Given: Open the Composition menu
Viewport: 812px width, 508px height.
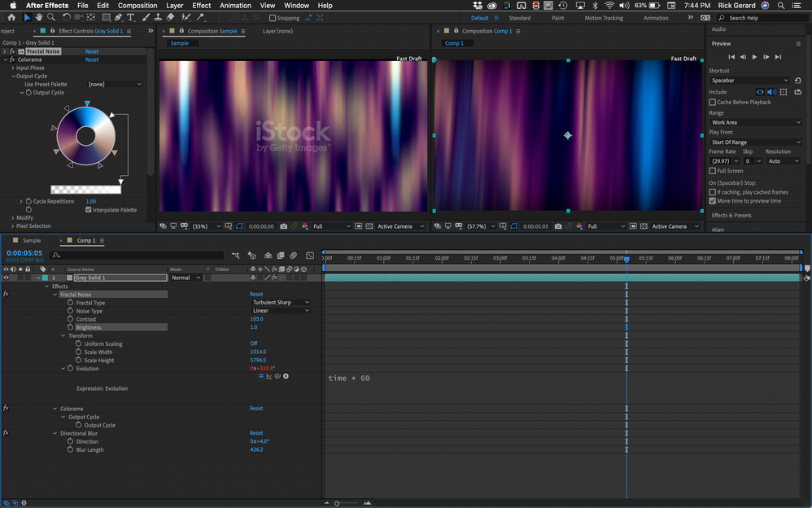Looking at the screenshot, I should point(137,5).
